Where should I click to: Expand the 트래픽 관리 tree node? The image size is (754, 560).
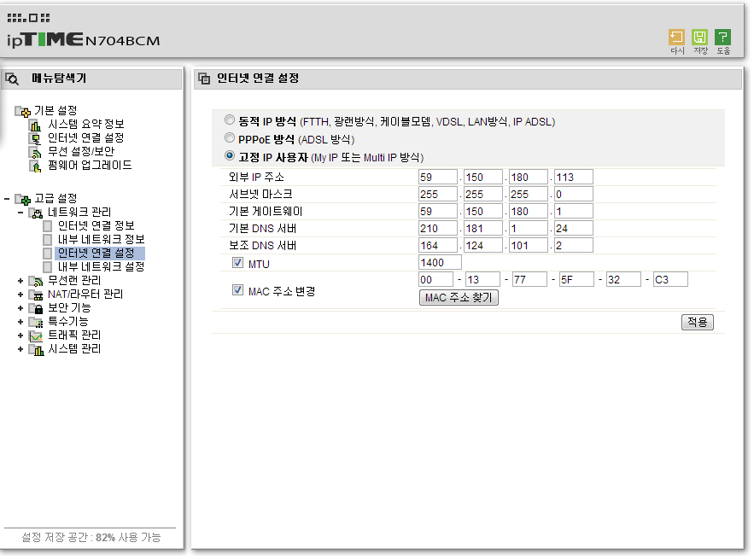pos(20,335)
